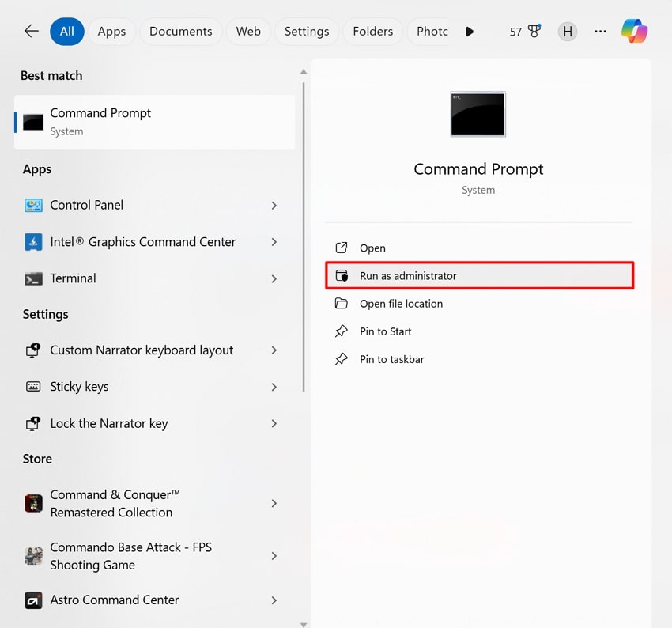Click the 57 rewards points number
The height and width of the screenshot is (628, 672).
[515, 32]
